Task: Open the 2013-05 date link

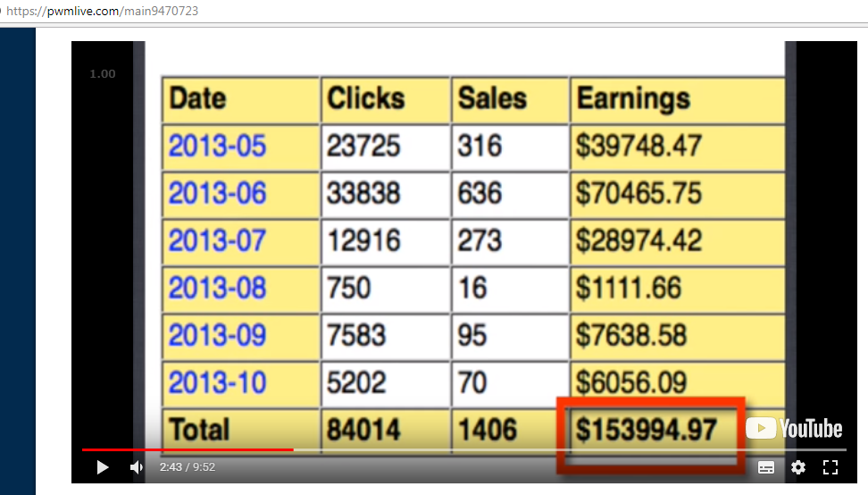Action: coord(217,147)
